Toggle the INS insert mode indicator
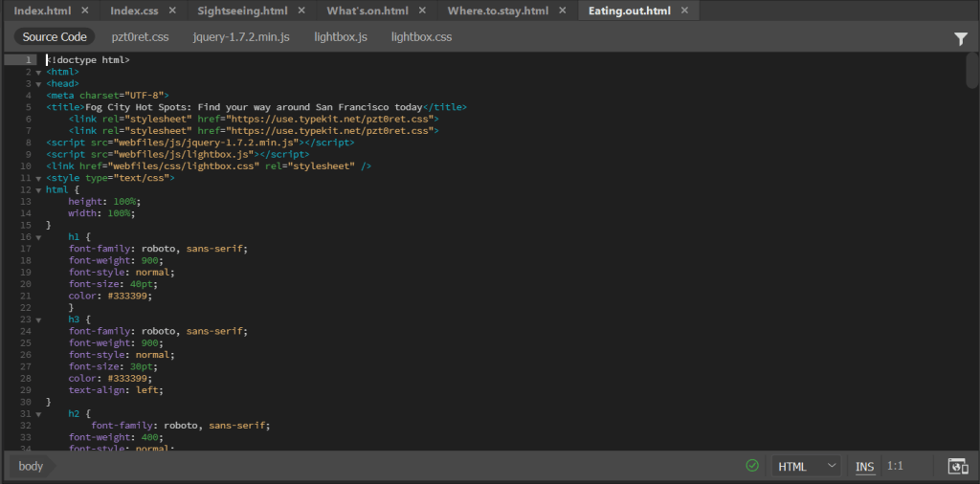This screenshot has width=980, height=484. [x=865, y=467]
